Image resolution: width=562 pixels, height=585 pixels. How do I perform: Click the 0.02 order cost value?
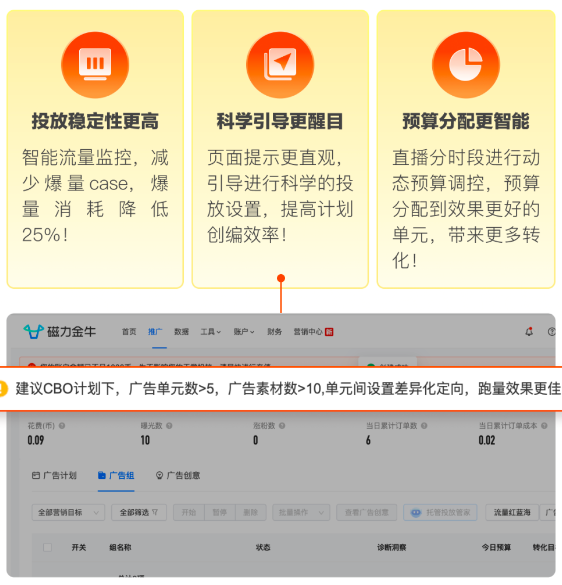point(487,440)
